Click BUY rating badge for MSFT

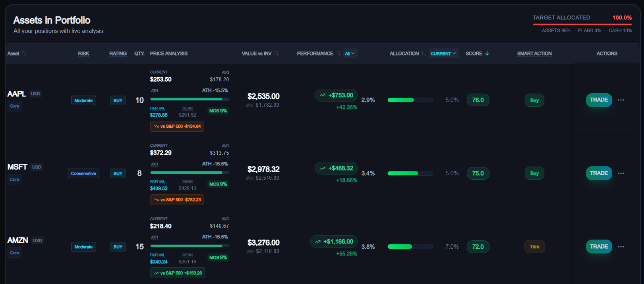(118, 173)
